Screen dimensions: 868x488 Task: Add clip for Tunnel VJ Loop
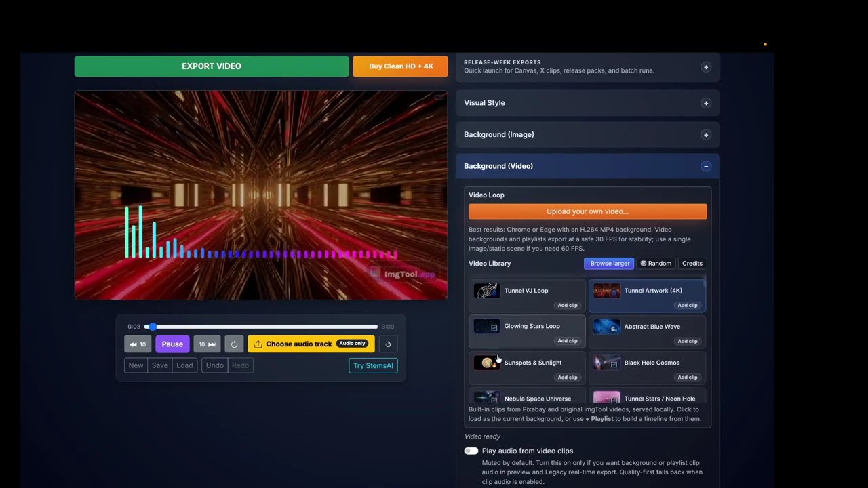[568, 306]
